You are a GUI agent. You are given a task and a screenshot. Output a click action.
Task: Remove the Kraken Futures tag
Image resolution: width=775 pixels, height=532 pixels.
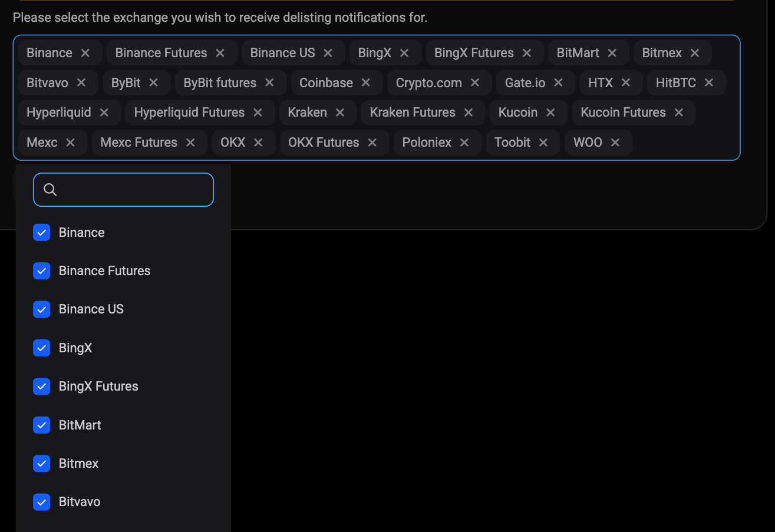coord(469,113)
